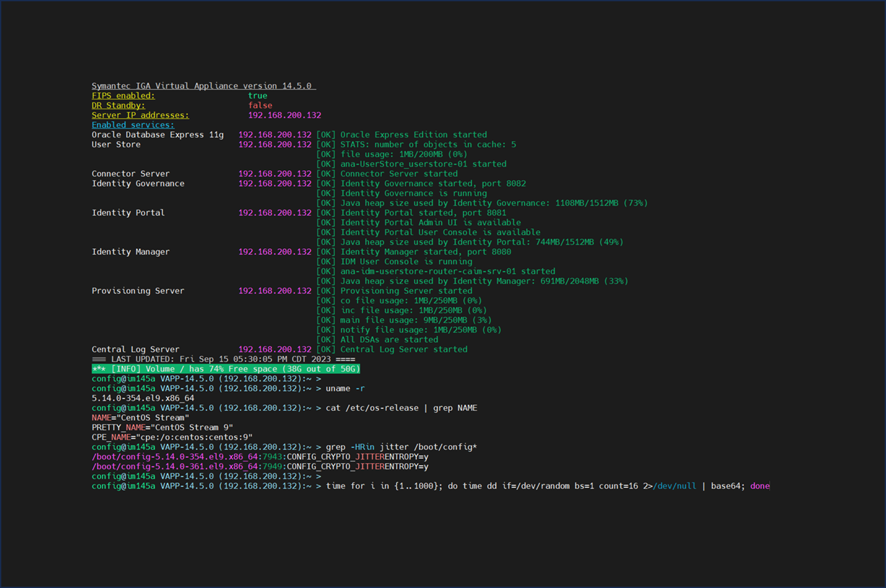
Task: Click the "Identity Portal" service name
Action: click(x=128, y=213)
